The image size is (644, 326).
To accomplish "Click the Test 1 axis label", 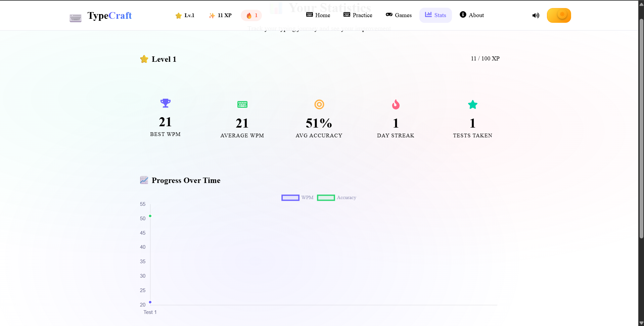I will (150, 312).
